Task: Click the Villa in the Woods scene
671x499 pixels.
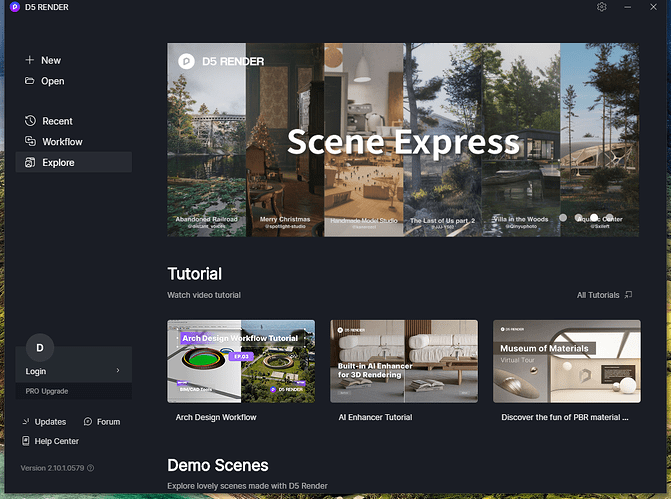Action: coord(521,140)
